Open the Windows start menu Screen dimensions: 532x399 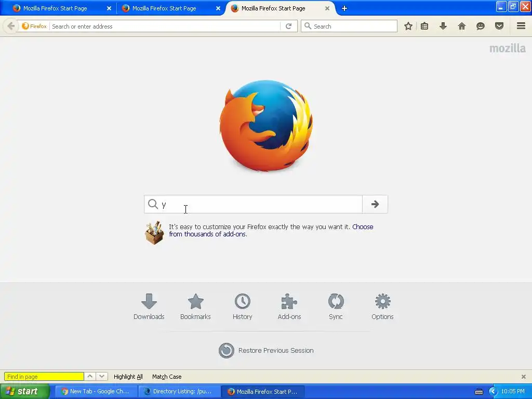[x=24, y=392]
